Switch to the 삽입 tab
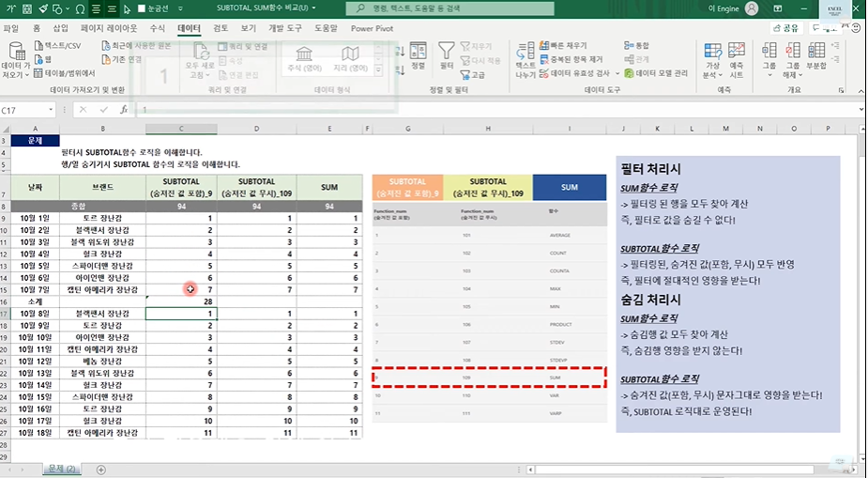This screenshot has height=478, width=868. pos(60,28)
